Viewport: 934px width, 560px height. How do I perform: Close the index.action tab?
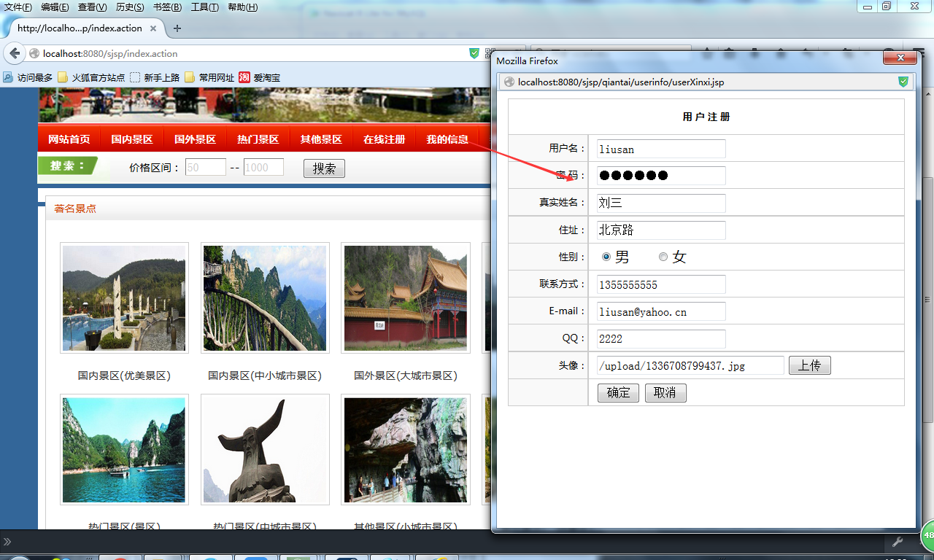(x=153, y=28)
